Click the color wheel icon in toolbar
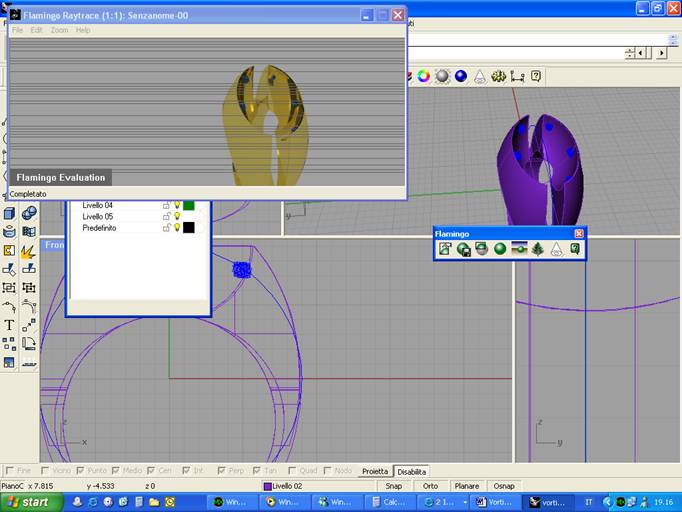682x512 pixels. pyautogui.click(x=424, y=76)
